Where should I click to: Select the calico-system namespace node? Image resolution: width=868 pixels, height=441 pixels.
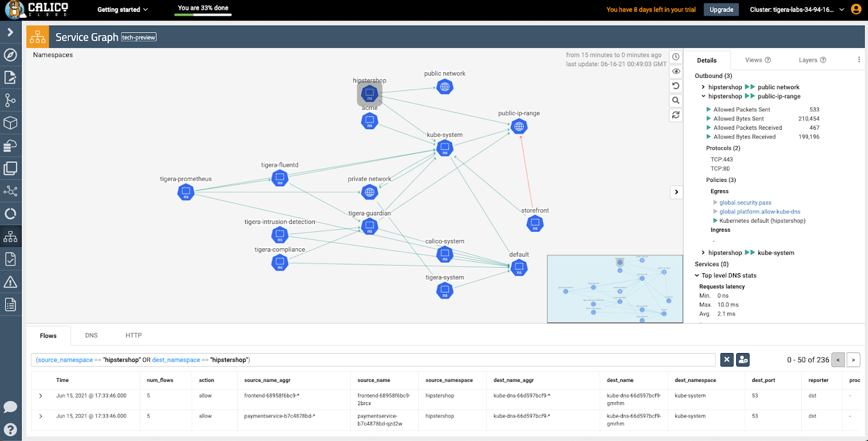[x=445, y=254]
